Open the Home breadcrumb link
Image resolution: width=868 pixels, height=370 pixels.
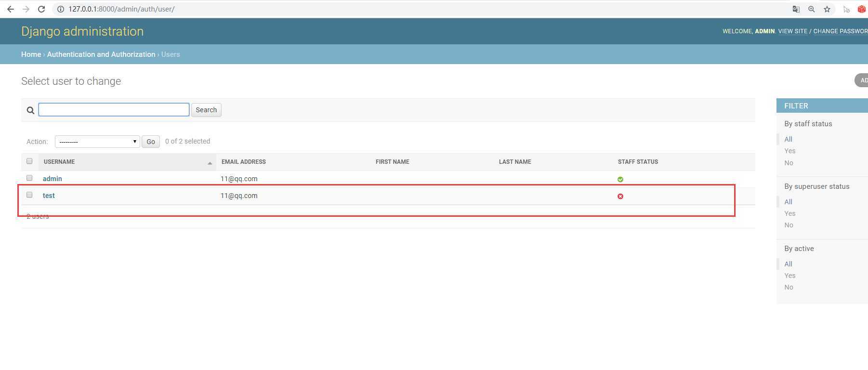click(x=31, y=54)
